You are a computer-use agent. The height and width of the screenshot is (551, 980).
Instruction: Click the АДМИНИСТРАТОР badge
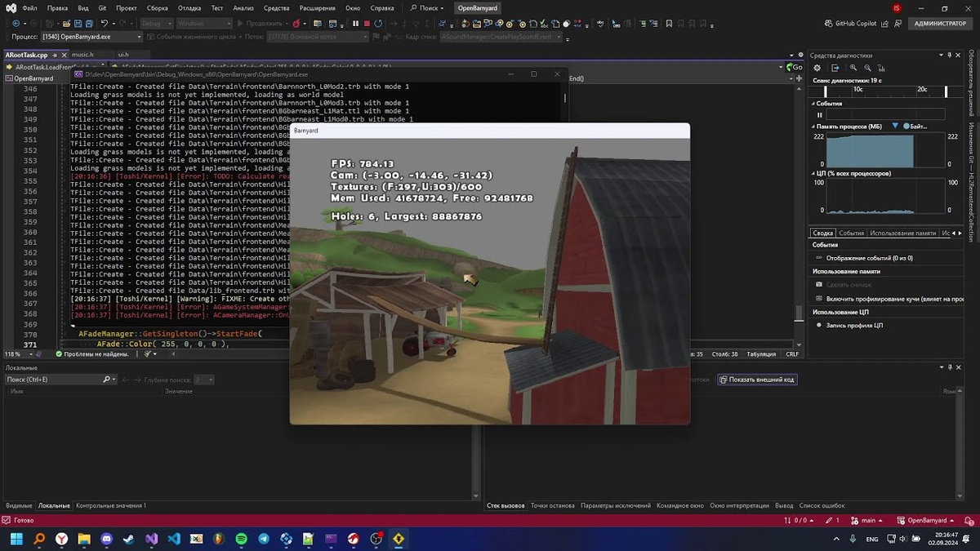pos(940,24)
